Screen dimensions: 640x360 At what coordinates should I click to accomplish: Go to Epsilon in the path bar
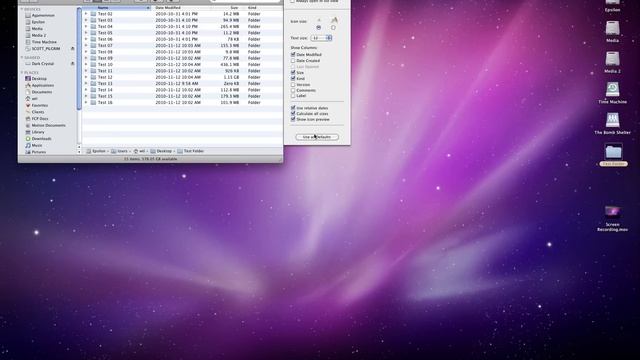tap(96, 151)
